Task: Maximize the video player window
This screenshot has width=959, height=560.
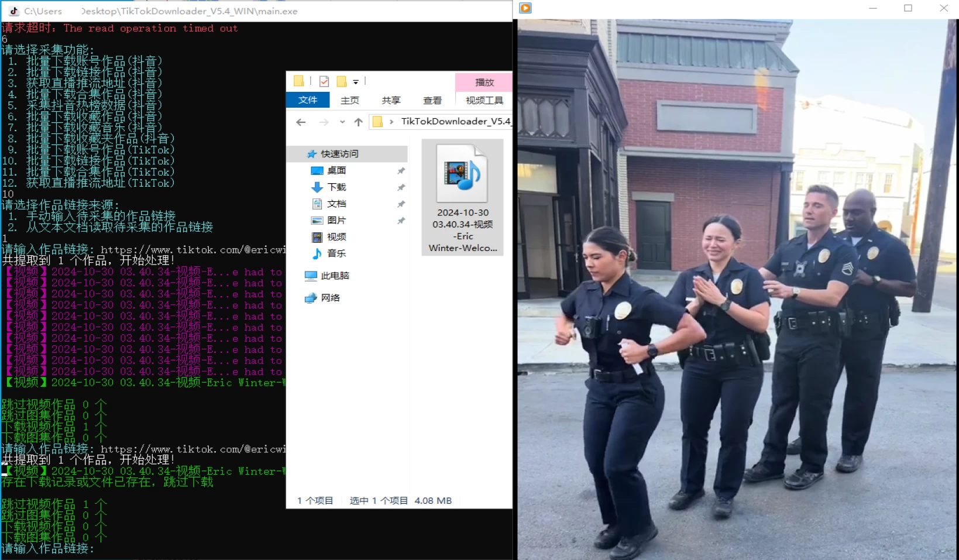Action: pos(908,8)
